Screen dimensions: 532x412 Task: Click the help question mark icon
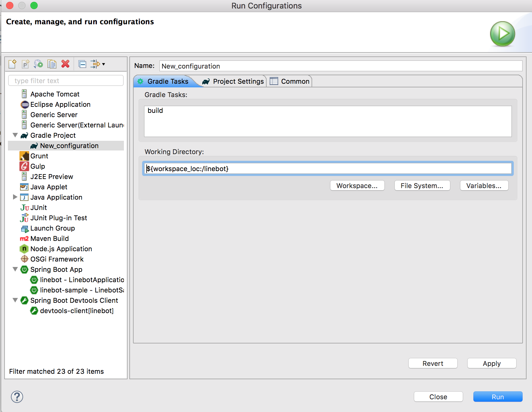tap(17, 397)
